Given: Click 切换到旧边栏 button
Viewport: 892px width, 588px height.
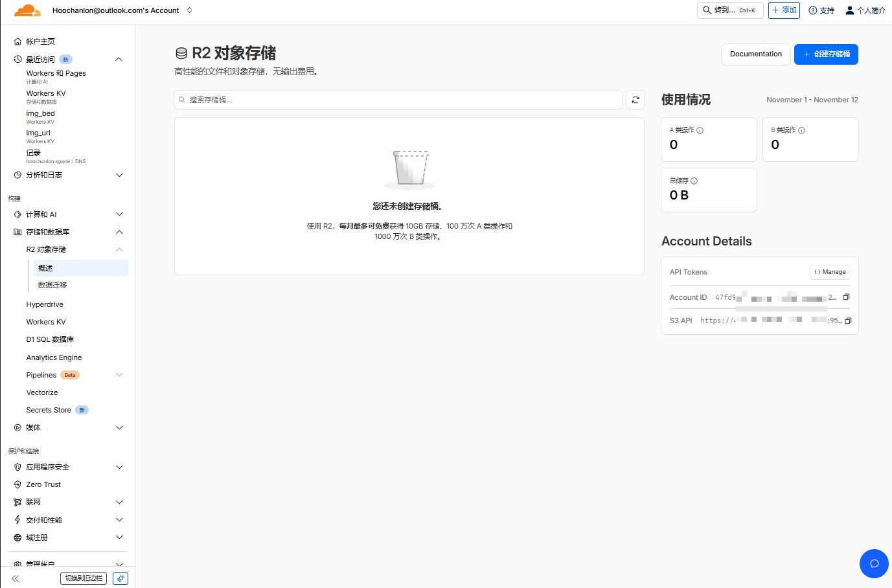Looking at the screenshot, I should click(x=84, y=578).
